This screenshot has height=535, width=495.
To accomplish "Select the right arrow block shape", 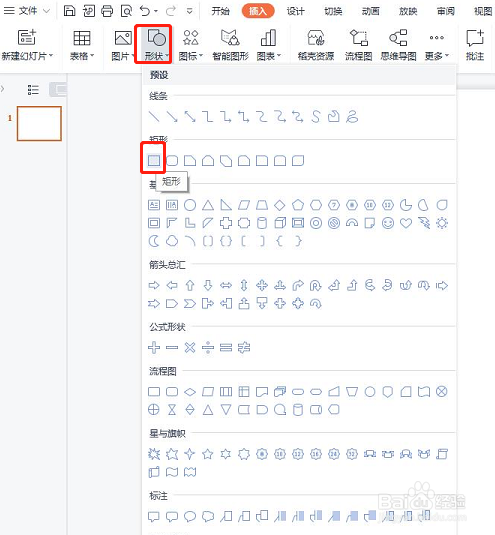I will coord(154,285).
